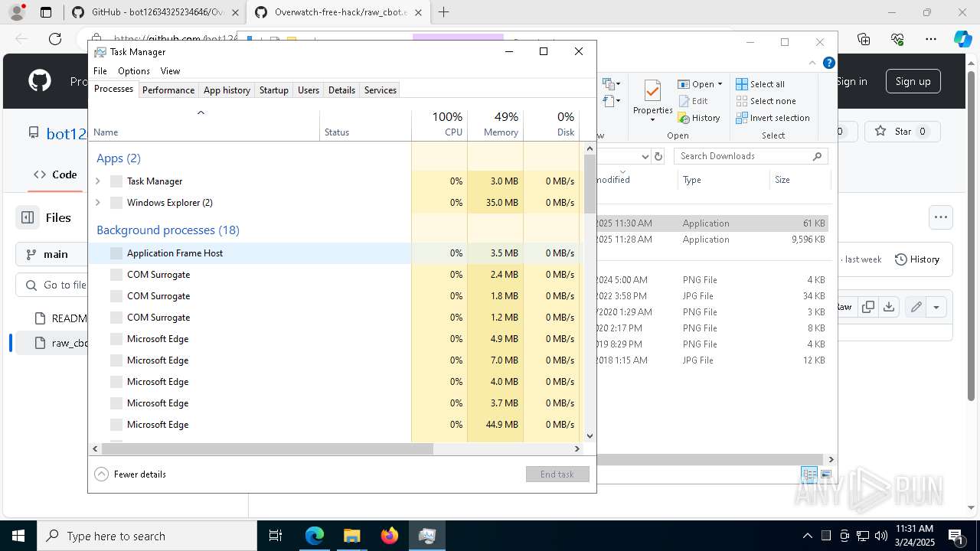Select the Microsoft Edge row using 7.0 MB
This screenshot has height=551, width=980.
coord(334,360)
